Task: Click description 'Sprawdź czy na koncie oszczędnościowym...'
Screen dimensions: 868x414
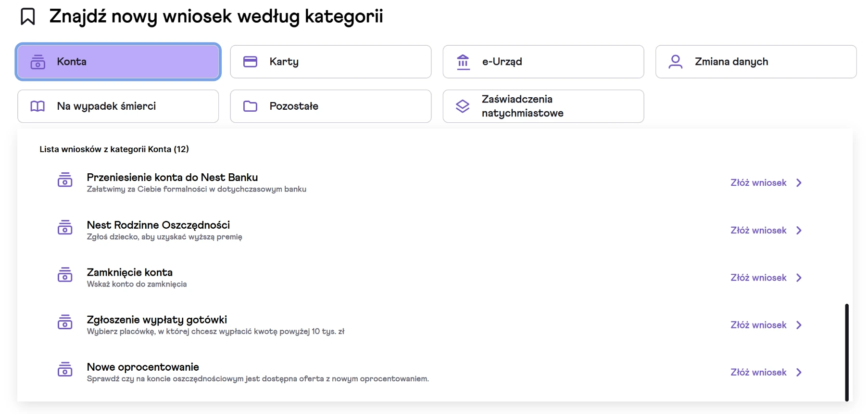Action: click(x=258, y=379)
